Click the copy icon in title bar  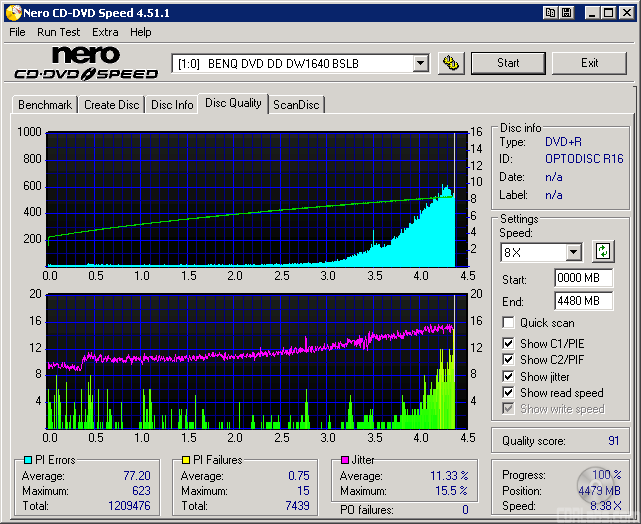(550, 12)
